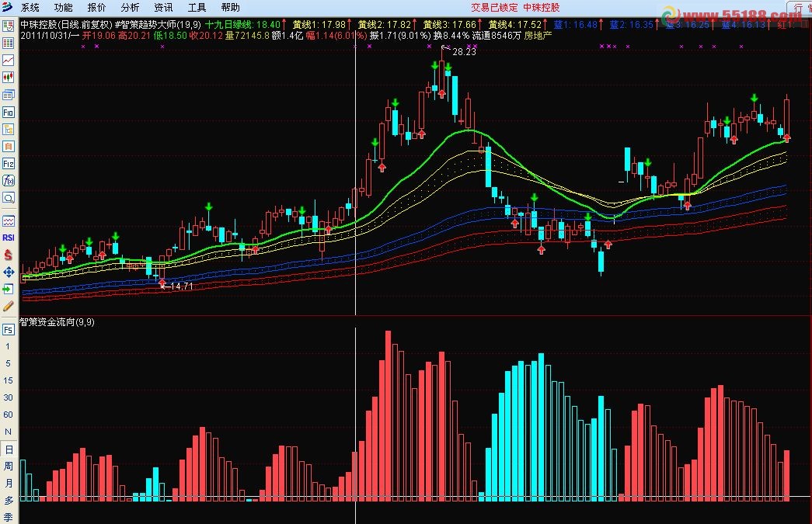Select the line trend chart icon

(x=9, y=61)
